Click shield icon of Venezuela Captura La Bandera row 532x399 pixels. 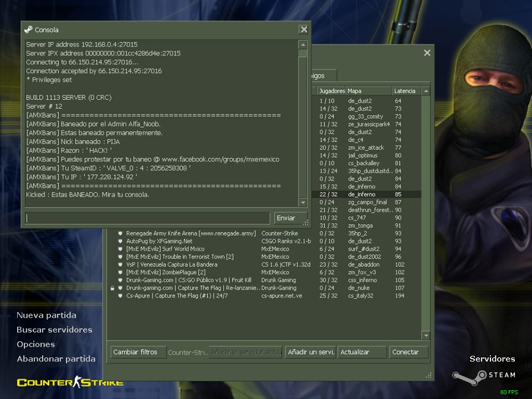coord(120,265)
